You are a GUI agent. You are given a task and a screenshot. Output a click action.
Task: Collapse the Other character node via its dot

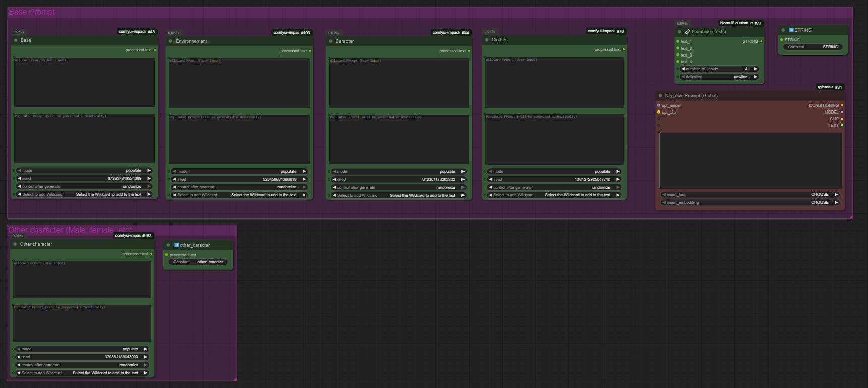click(15, 244)
